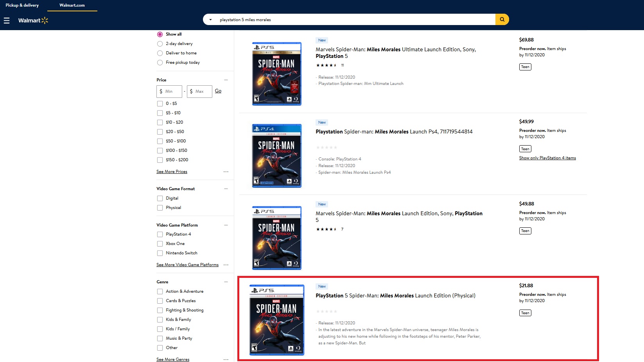Select Deliver to home option
The image size is (644, 362).
point(160,53)
